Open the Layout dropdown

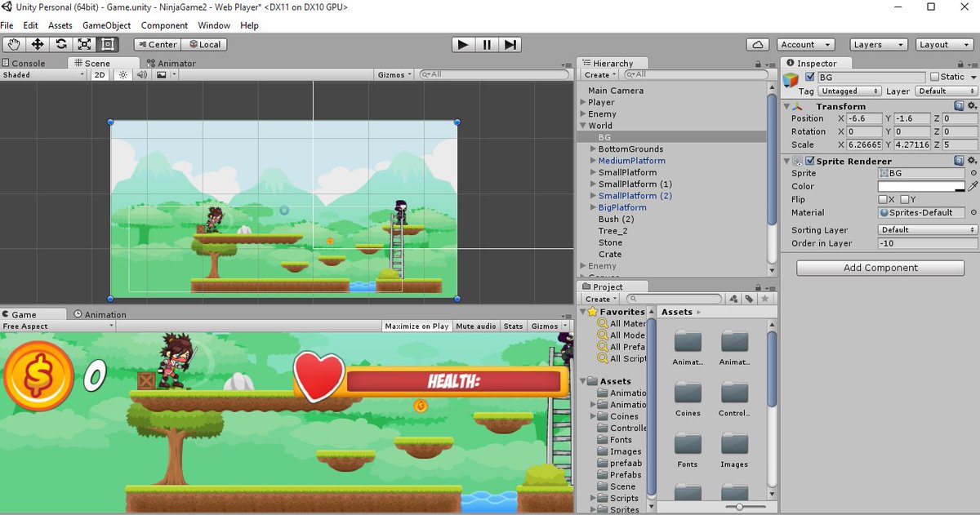coord(943,45)
